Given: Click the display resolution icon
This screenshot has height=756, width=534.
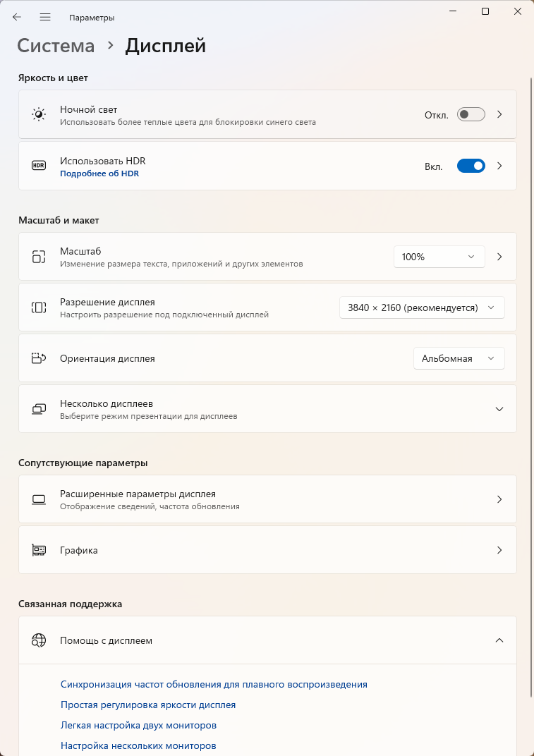Looking at the screenshot, I should pyautogui.click(x=39, y=307).
